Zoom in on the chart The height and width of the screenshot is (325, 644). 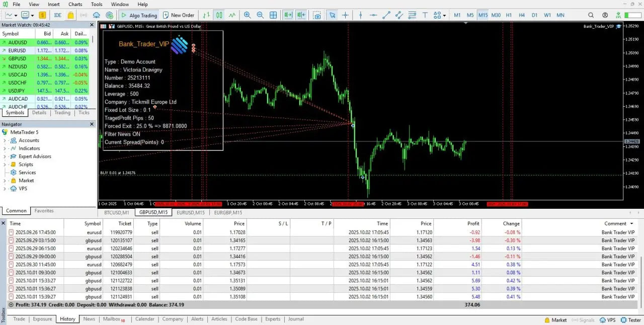[x=247, y=15]
